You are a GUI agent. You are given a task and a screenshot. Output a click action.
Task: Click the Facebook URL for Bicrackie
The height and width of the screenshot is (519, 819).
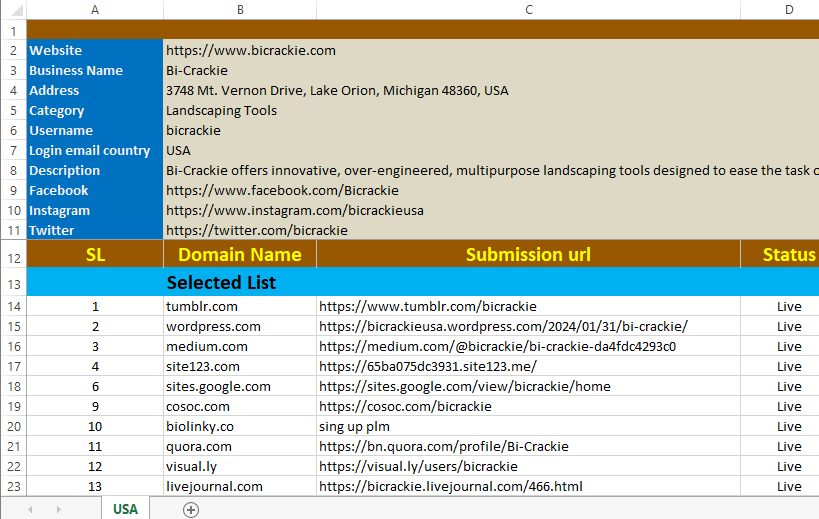pyautogui.click(x=282, y=191)
